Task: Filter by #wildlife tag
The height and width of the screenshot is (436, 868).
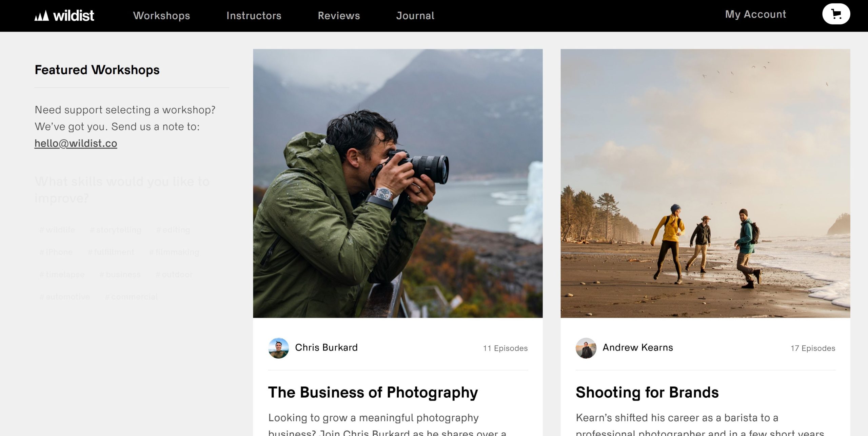Action: click(x=57, y=230)
